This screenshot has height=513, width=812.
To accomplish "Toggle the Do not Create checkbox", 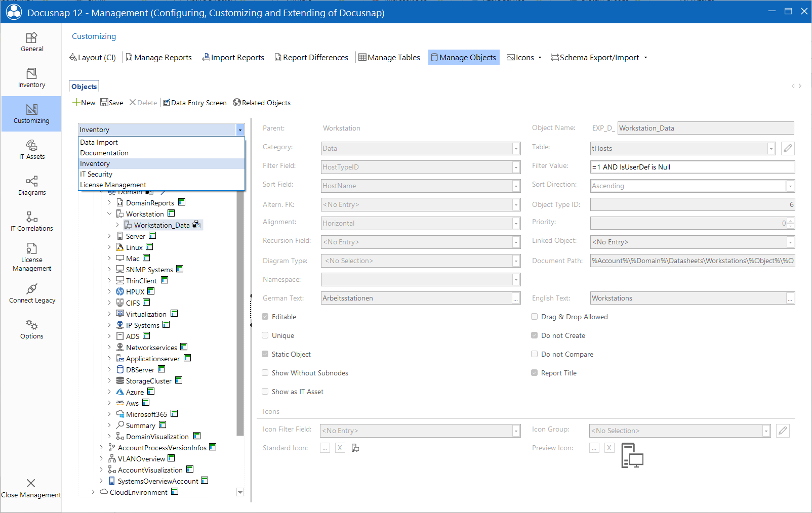I will (x=535, y=335).
